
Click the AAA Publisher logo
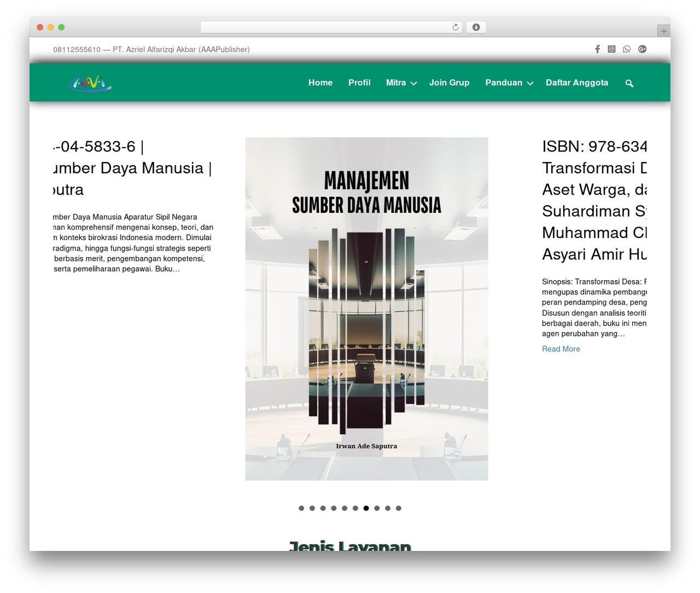tap(90, 83)
